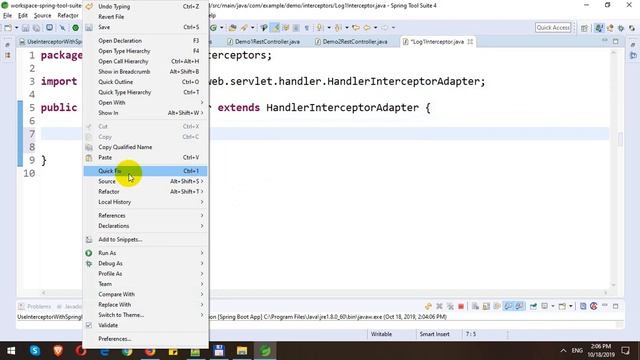This screenshot has width=640, height=360.
Task: Open the Problems view tab
Action: [35, 306]
